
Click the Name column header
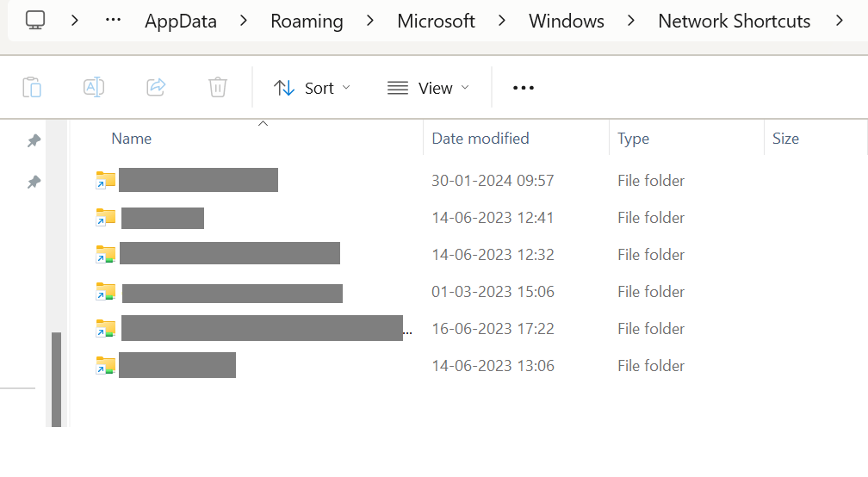[131, 139]
